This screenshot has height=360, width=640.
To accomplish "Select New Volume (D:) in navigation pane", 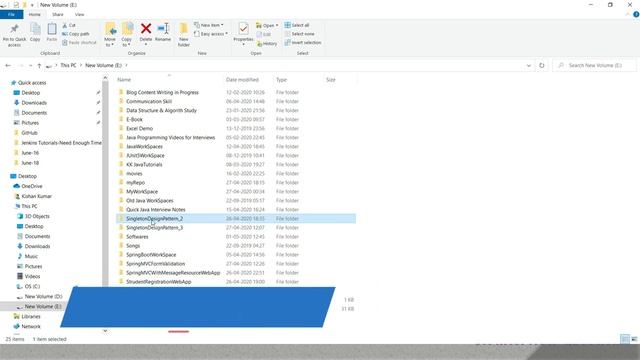I will (x=43, y=296).
